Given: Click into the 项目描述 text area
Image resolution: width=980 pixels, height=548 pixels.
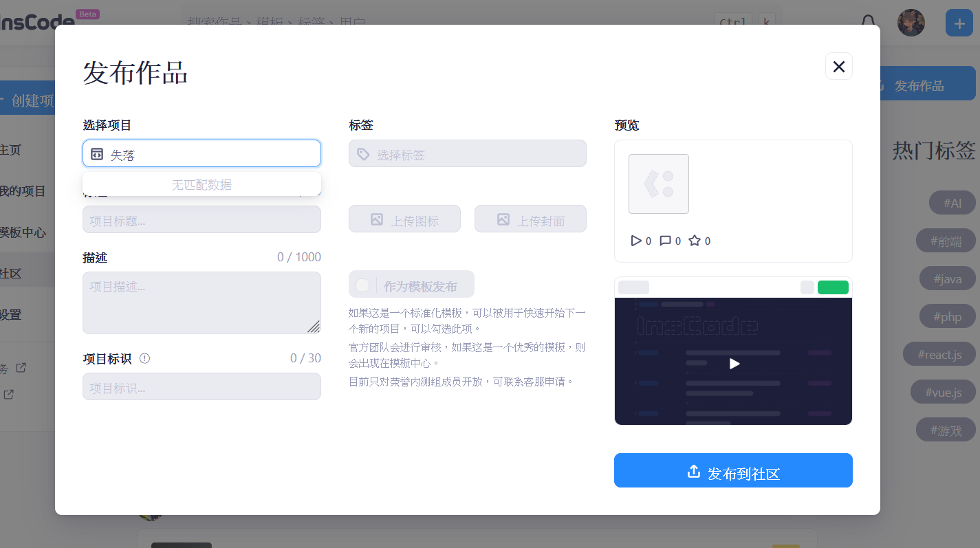Looking at the screenshot, I should 202,303.
